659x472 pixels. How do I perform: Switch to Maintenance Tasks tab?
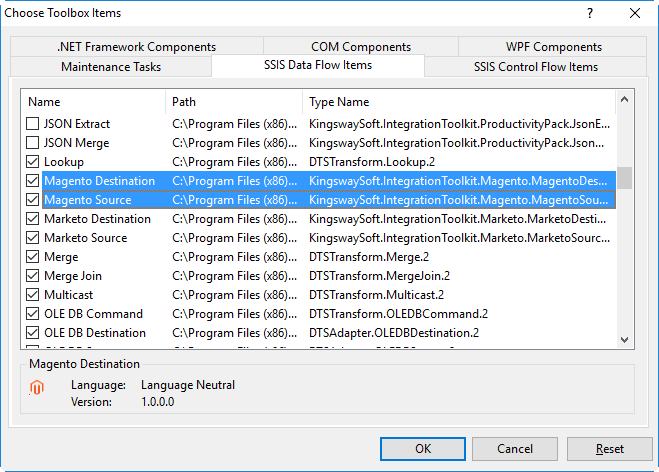[x=111, y=67]
